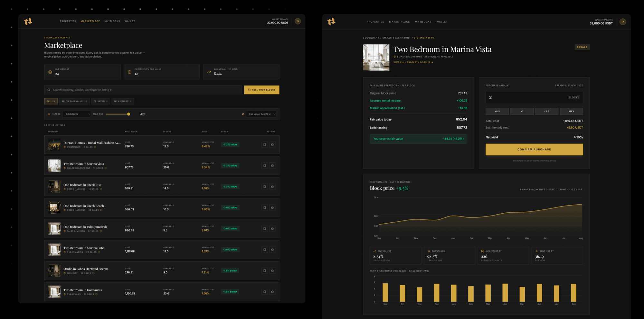Click compare icon on One Bedroom in Creek Rise

coord(272,187)
